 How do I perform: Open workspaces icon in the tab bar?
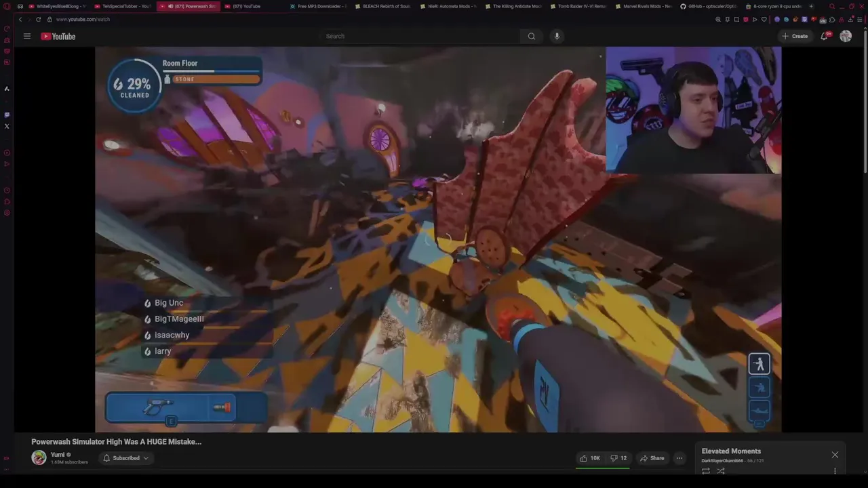[20, 6]
